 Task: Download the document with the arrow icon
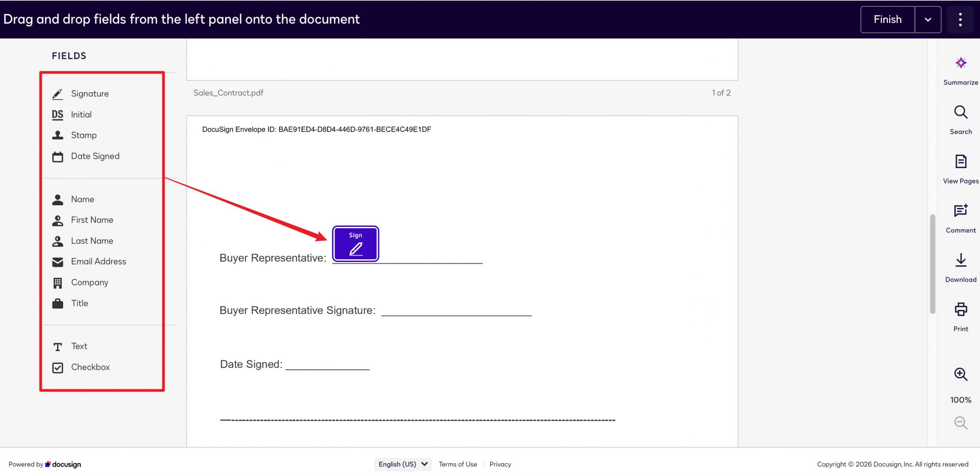[x=960, y=260]
